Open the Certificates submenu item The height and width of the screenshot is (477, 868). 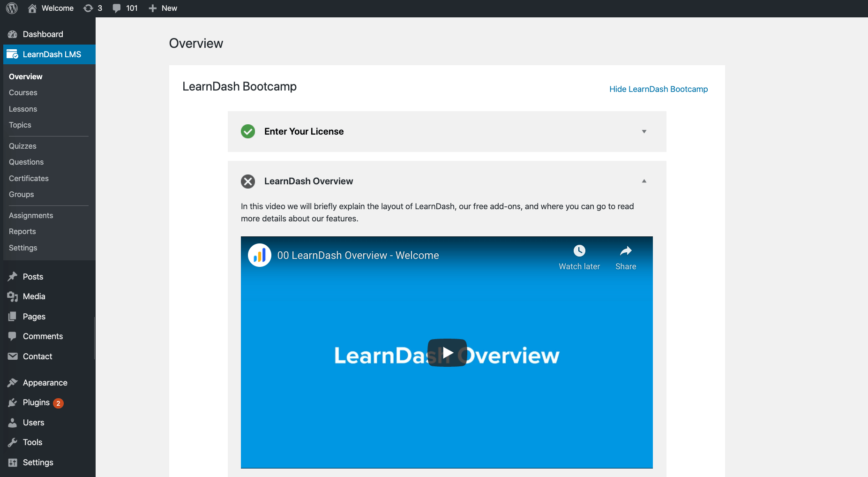pos(29,178)
